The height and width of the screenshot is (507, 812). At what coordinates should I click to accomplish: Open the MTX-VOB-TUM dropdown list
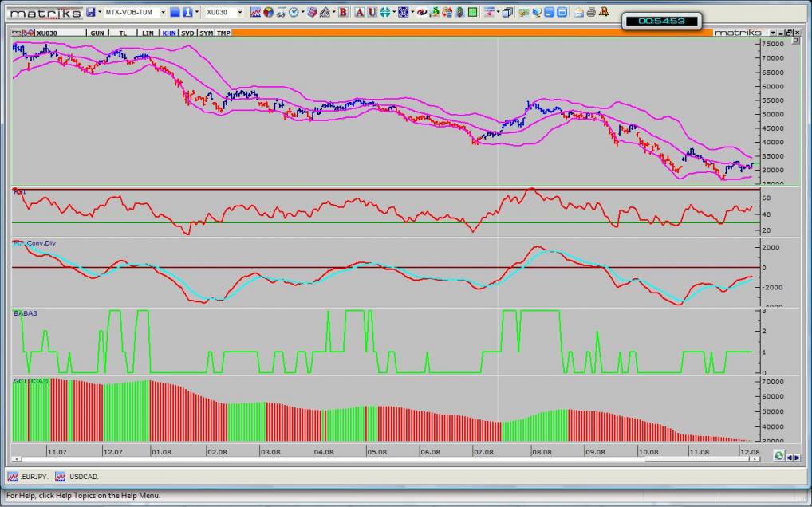coord(163,13)
